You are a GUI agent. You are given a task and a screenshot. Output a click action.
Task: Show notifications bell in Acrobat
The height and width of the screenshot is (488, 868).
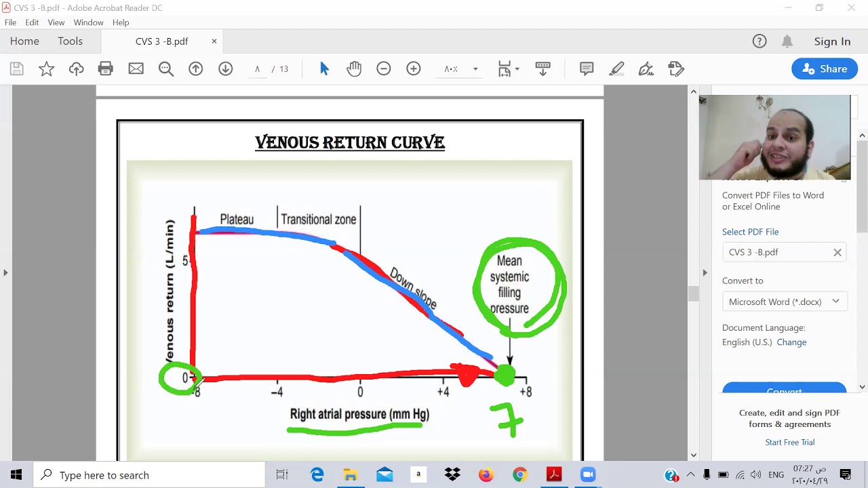pos(787,41)
